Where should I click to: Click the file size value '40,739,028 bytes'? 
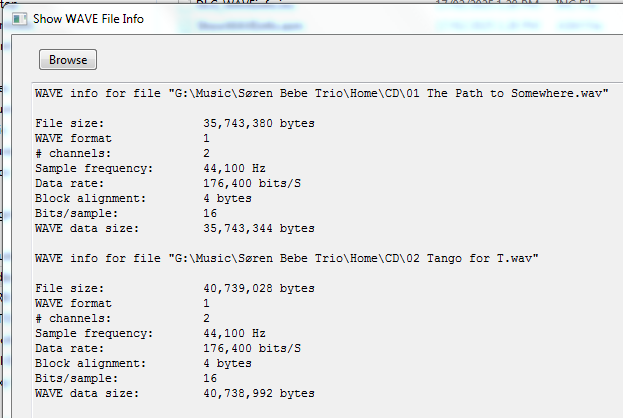pos(259,288)
